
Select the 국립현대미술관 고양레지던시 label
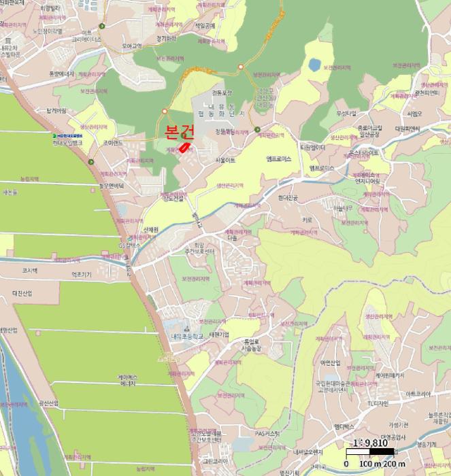click(333, 386)
